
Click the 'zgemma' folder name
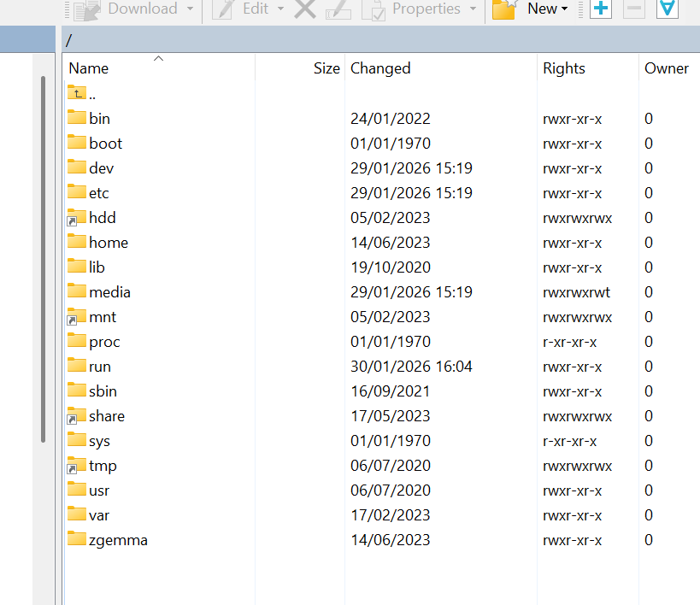coord(118,540)
